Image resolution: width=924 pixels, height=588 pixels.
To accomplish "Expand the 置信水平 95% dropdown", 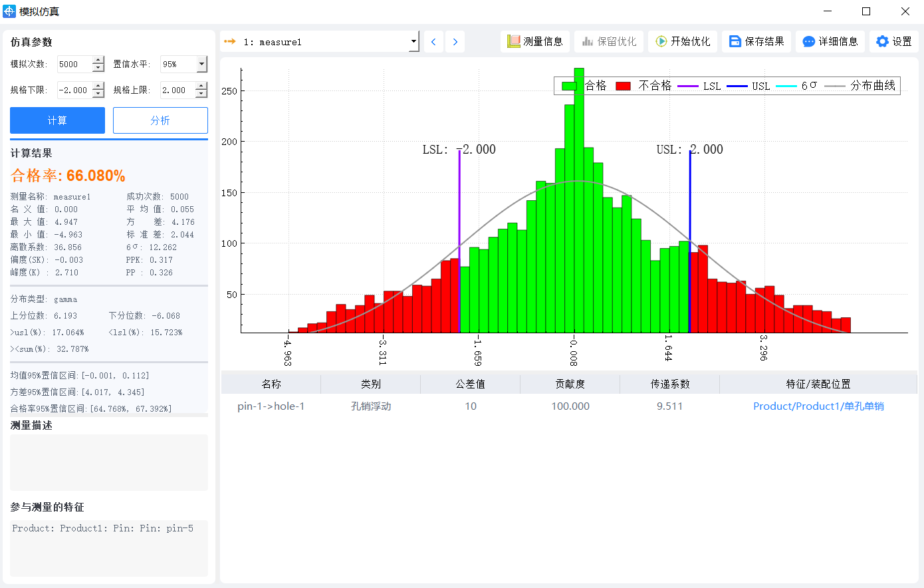I will (201, 65).
